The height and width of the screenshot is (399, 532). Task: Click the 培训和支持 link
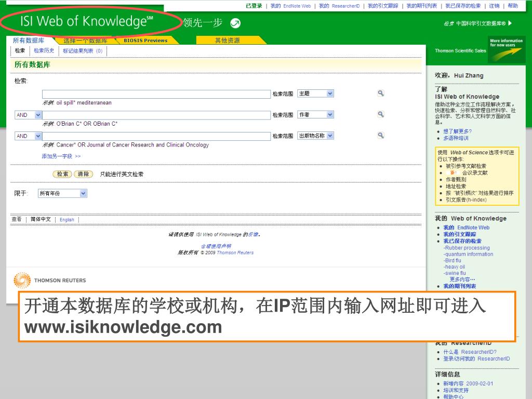[x=456, y=390]
